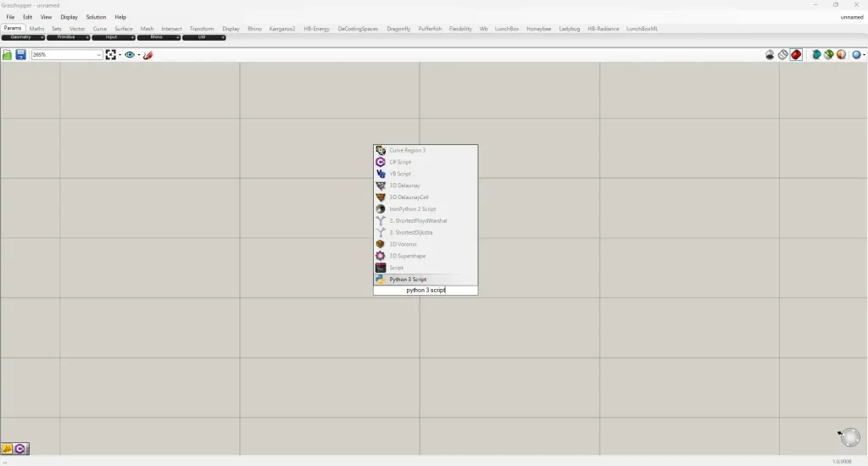Viewport: 868px width, 466px height.
Task: Toggle wireframe preview mode
Action: [783, 55]
